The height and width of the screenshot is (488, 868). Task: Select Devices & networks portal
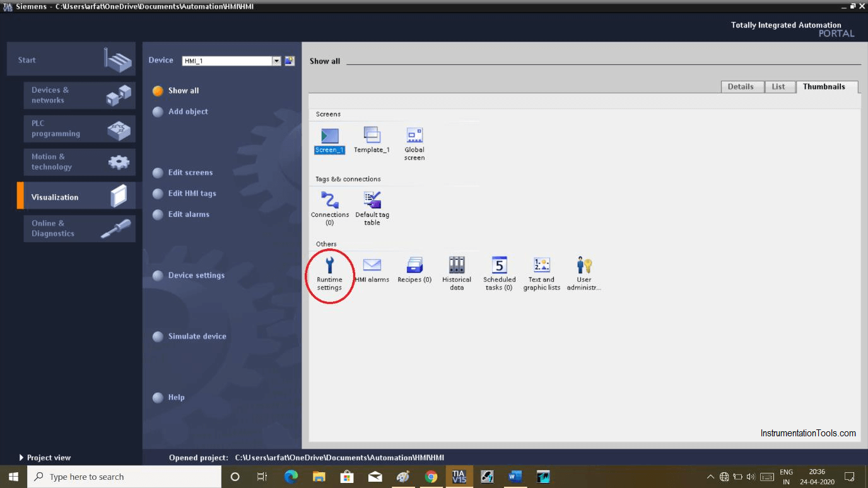[79, 95]
